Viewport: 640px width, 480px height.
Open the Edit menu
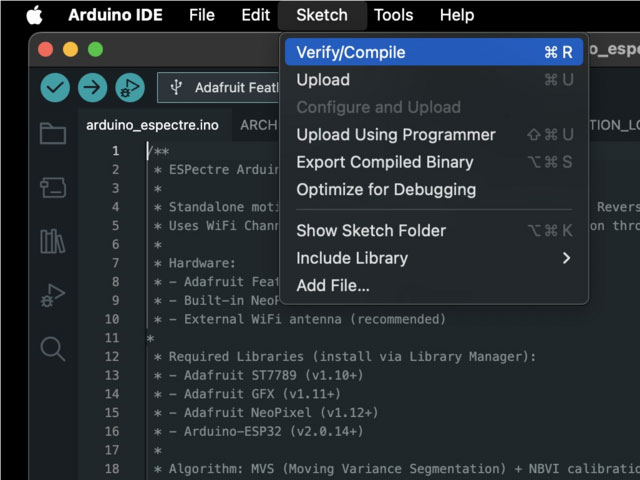[256, 15]
